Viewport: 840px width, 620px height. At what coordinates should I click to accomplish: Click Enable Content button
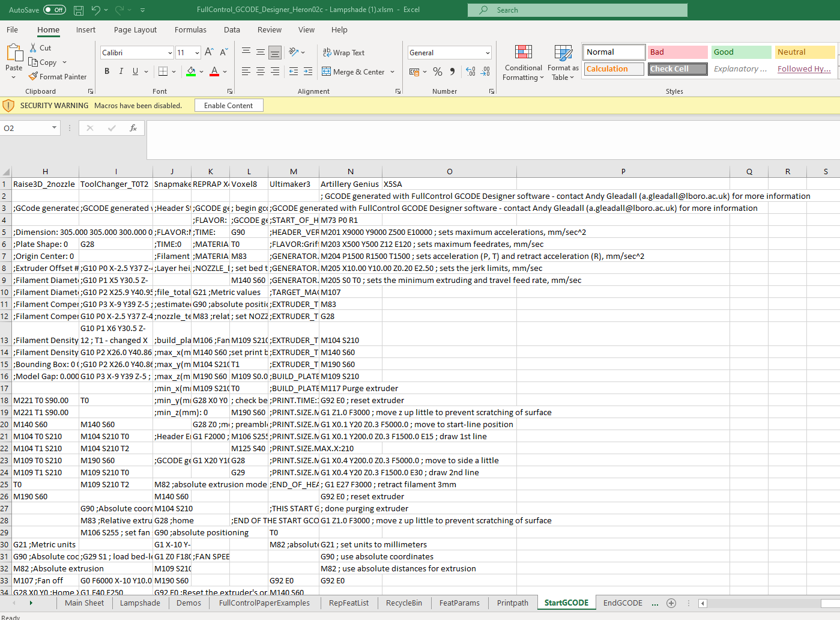tap(229, 105)
